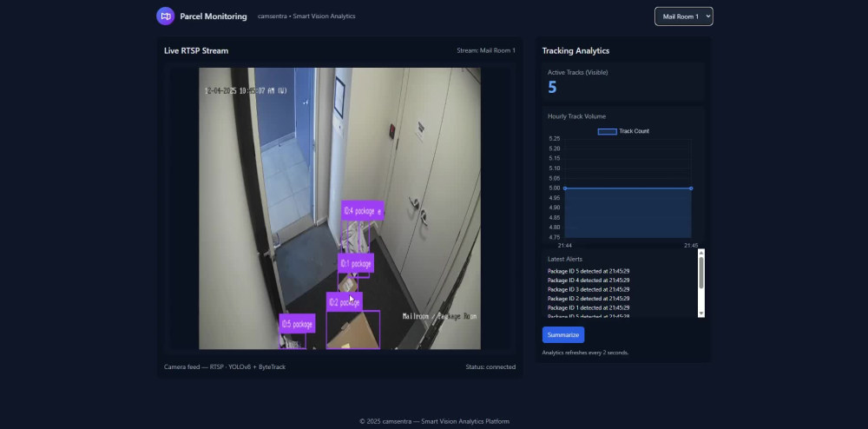Click the ID:2 package label in stream
868x429 pixels.
coord(345,302)
